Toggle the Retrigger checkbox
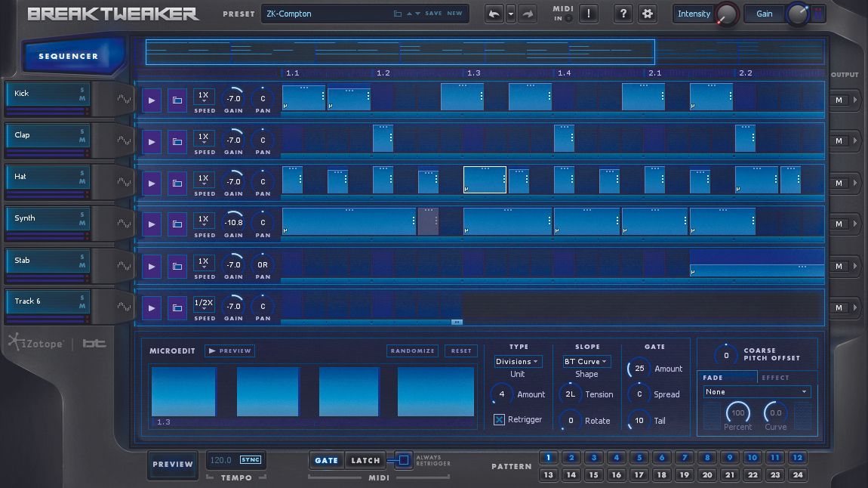This screenshot has height=488, width=868. (499, 420)
